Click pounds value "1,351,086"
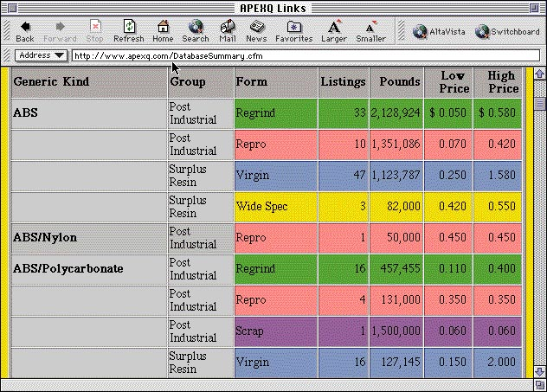 pos(396,144)
